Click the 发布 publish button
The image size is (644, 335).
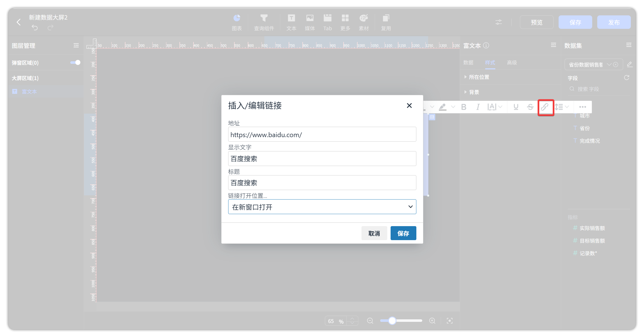tap(614, 22)
